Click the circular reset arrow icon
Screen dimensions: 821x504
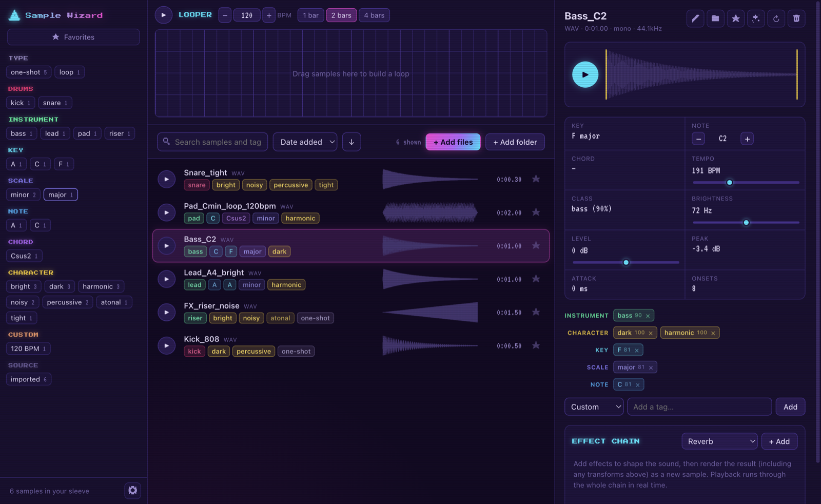[x=776, y=18]
